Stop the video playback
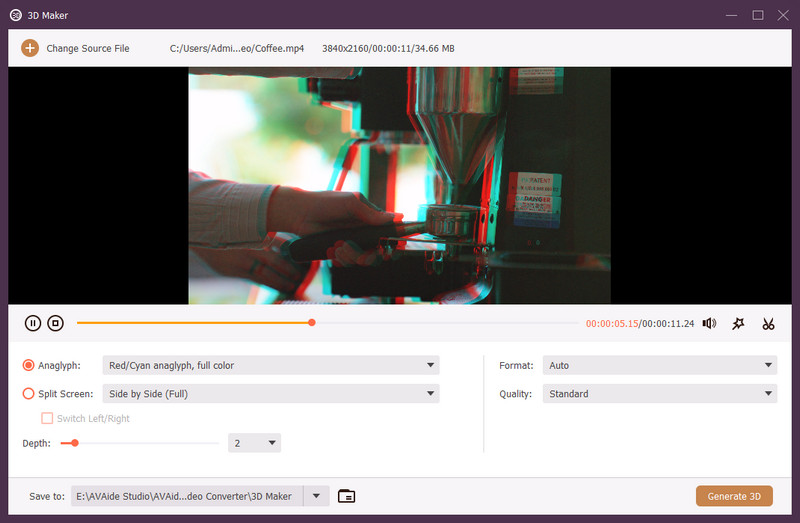 pyautogui.click(x=55, y=323)
